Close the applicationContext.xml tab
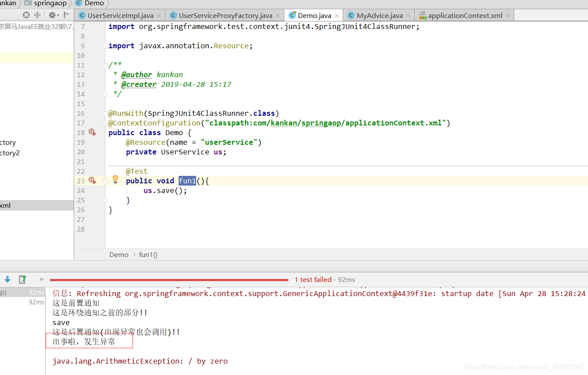The width and height of the screenshot is (588, 375). coord(508,16)
